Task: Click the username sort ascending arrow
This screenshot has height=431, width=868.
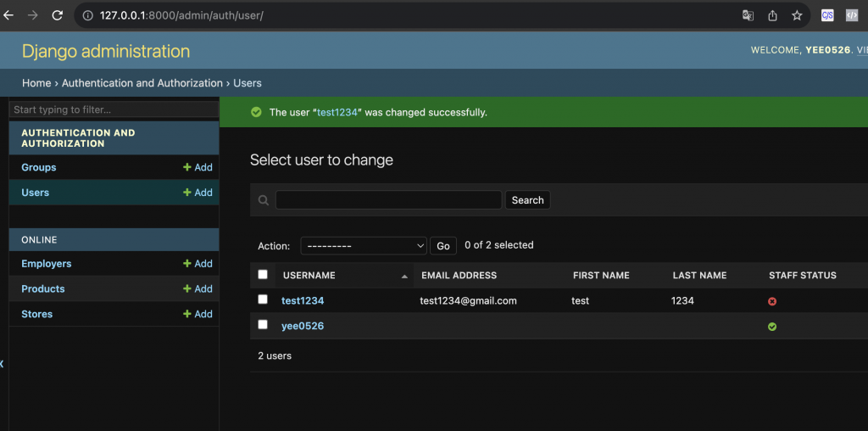Action: (404, 276)
